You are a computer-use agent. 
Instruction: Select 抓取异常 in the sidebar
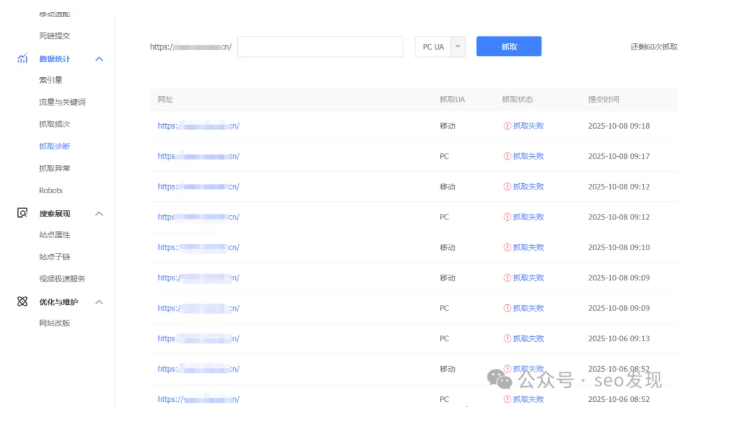55,168
